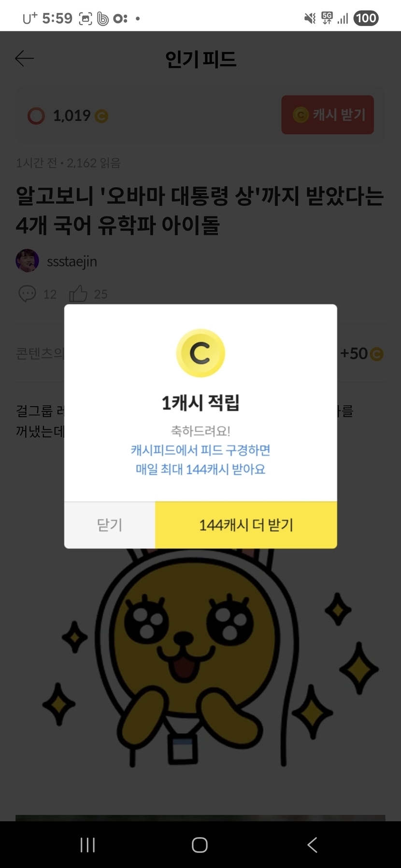Tap the 144캐시 더 받기 button

(x=246, y=525)
